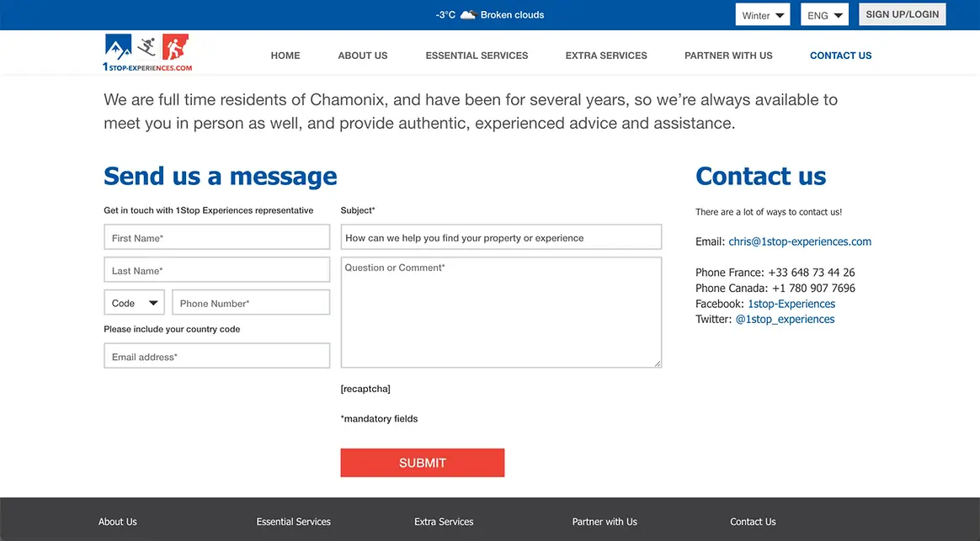The width and height of the screenshot is (980, 541).
Task: Open the chris@1stop-experiences.com email link
Action: point(800,241)
